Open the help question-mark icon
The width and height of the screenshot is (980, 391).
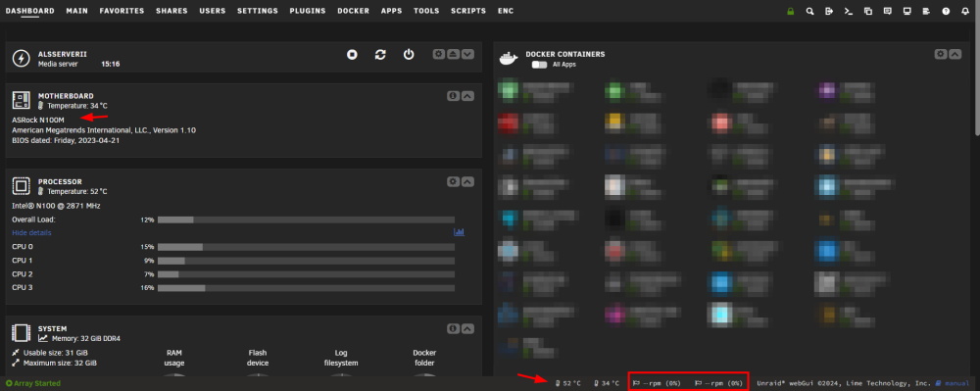click(946, 11)
